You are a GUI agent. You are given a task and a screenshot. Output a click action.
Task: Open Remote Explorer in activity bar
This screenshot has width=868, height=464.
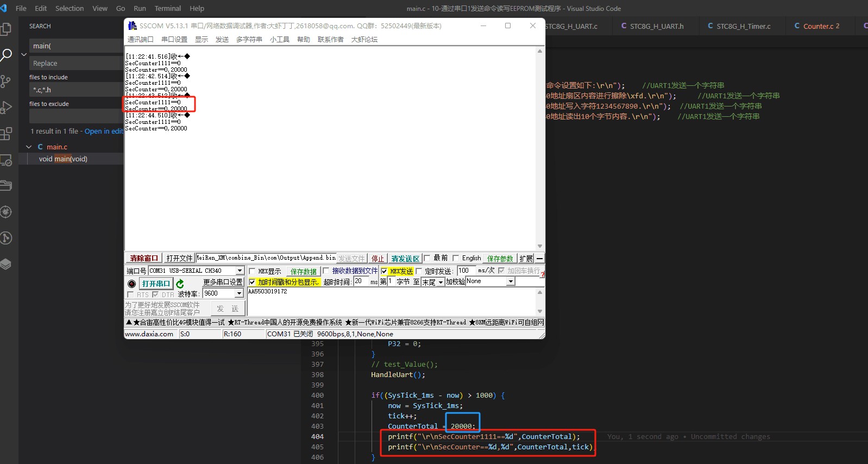(6, 160)
